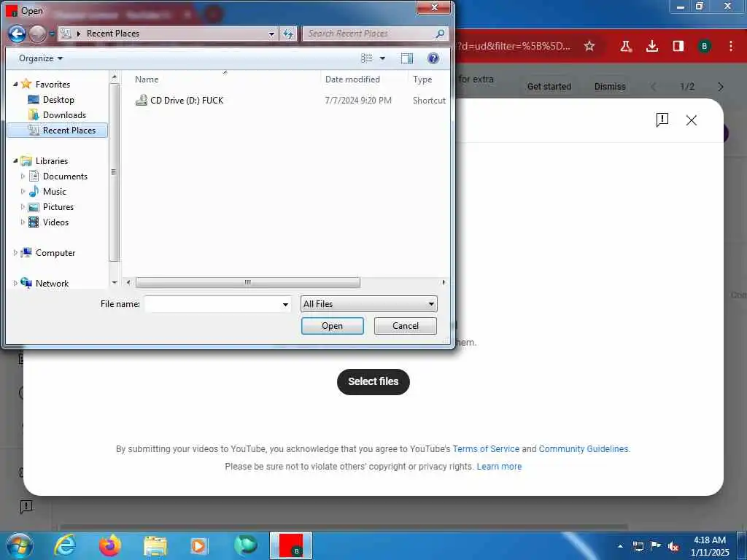Collapse the Libraries group
The height and width of the screenshot is (560, 747).
[15, 161]
